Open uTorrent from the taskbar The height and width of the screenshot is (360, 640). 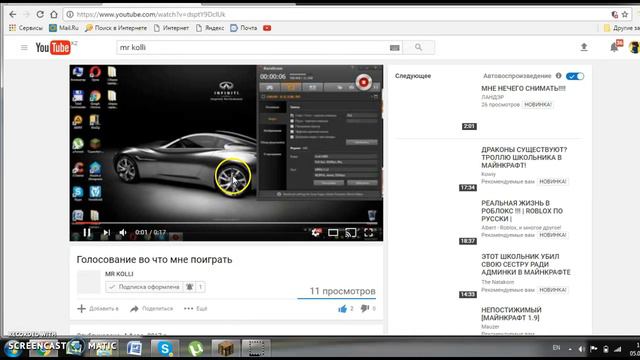(x=196, y=348)
